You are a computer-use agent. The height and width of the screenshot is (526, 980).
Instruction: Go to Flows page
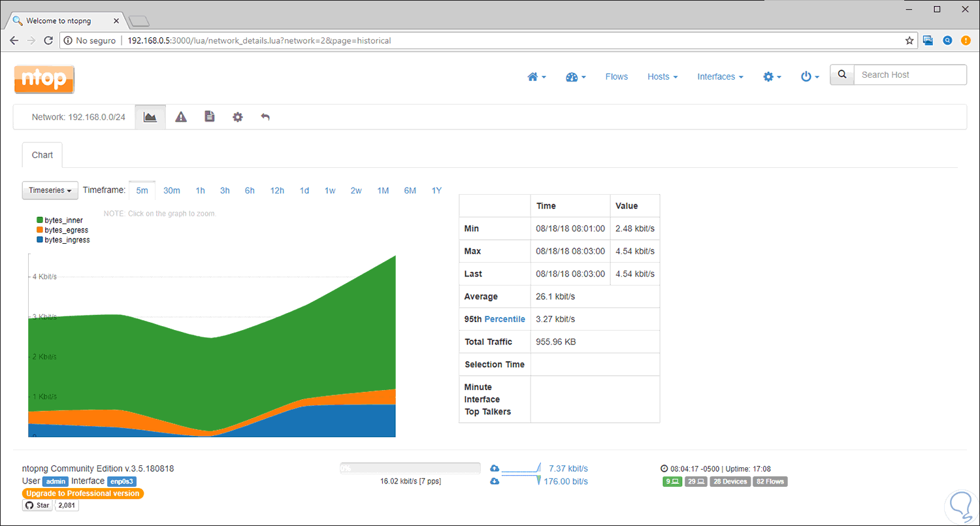tap(616, 76)
